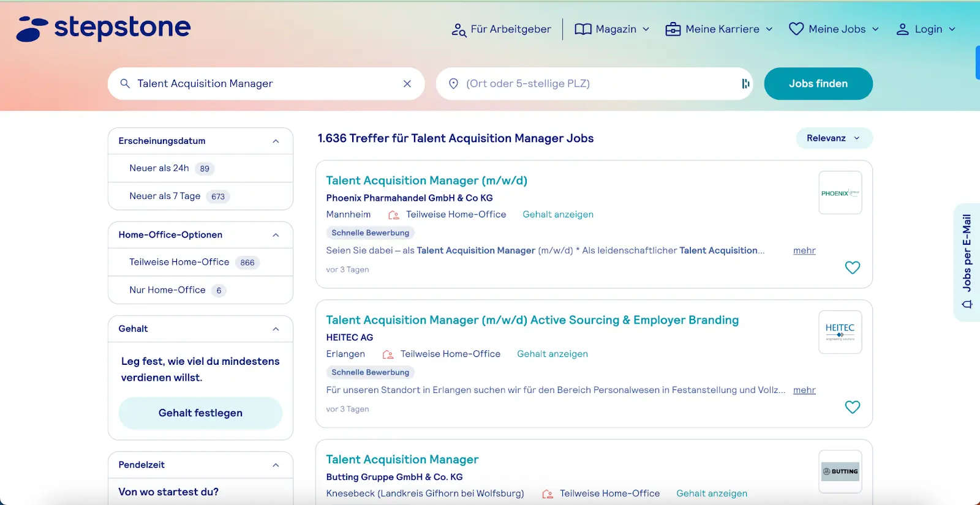Click Schnelle Bewerbung tag on Phoenix job

tap(370, 233)
